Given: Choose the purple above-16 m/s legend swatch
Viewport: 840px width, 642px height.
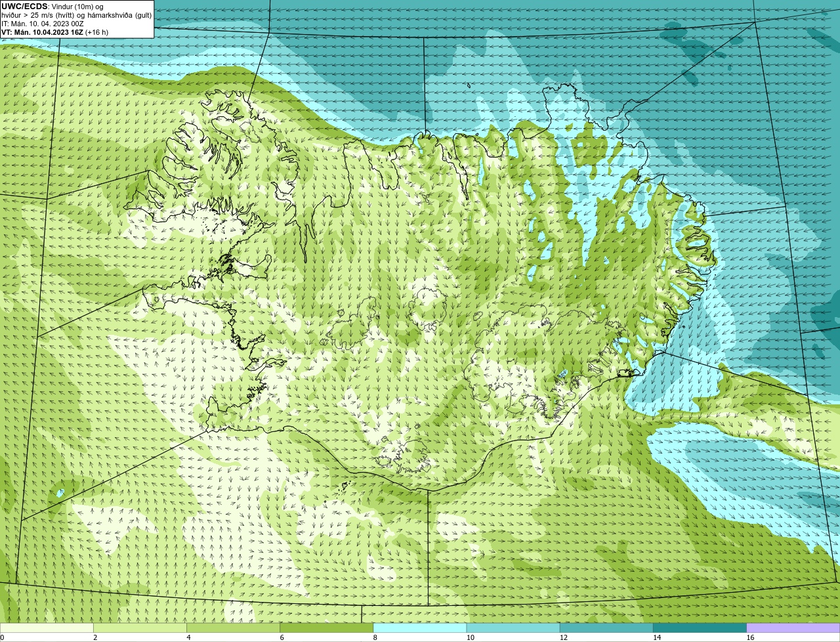Looking at the screenshot, I should pos(793,628).
